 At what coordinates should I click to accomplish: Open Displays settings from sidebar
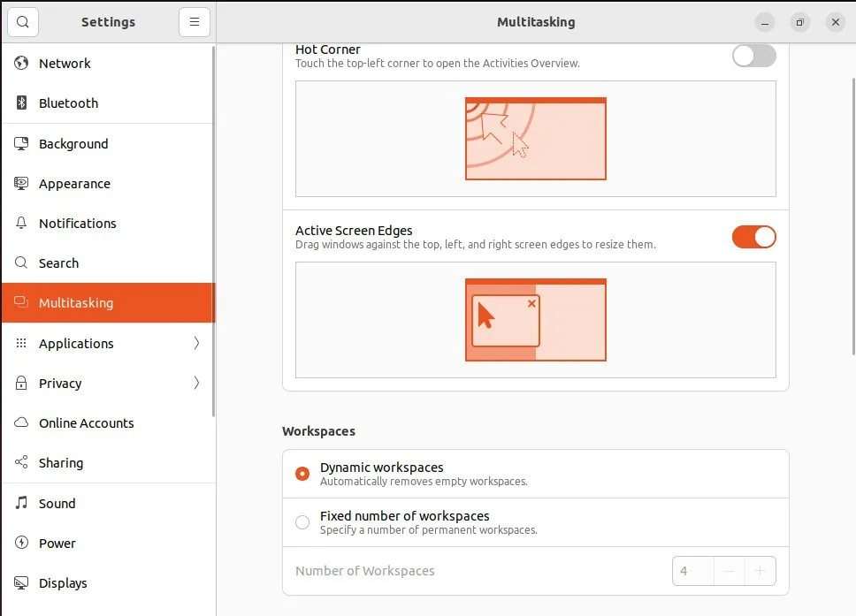click(x=63, y=582)
